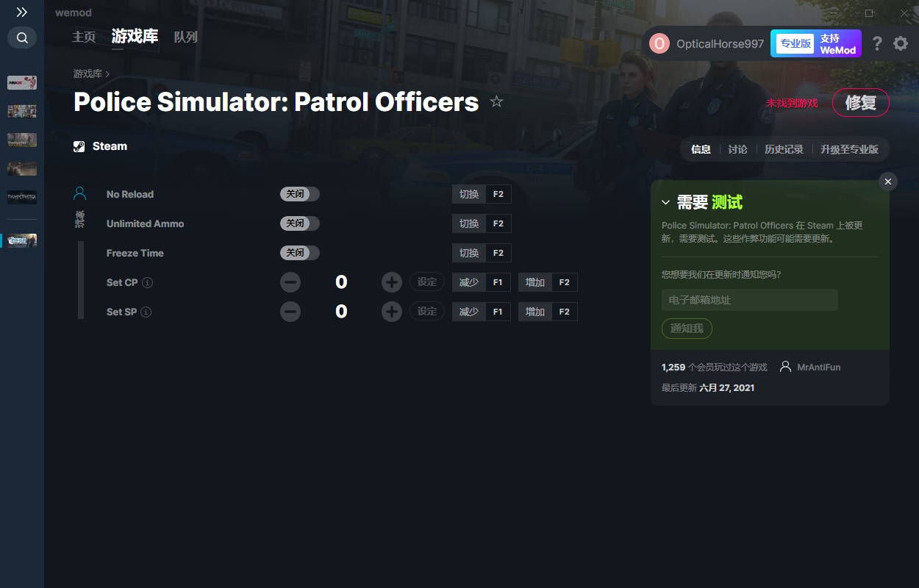919x588 pixels.
Task: Maximize the wemod window
Action: click(x=869, y=13)
